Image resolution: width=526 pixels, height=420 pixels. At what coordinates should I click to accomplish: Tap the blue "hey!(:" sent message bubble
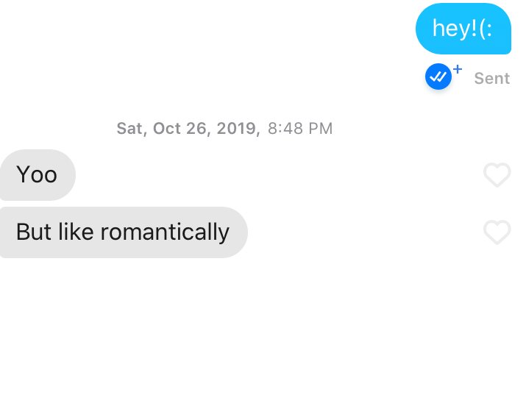point(463,29)
